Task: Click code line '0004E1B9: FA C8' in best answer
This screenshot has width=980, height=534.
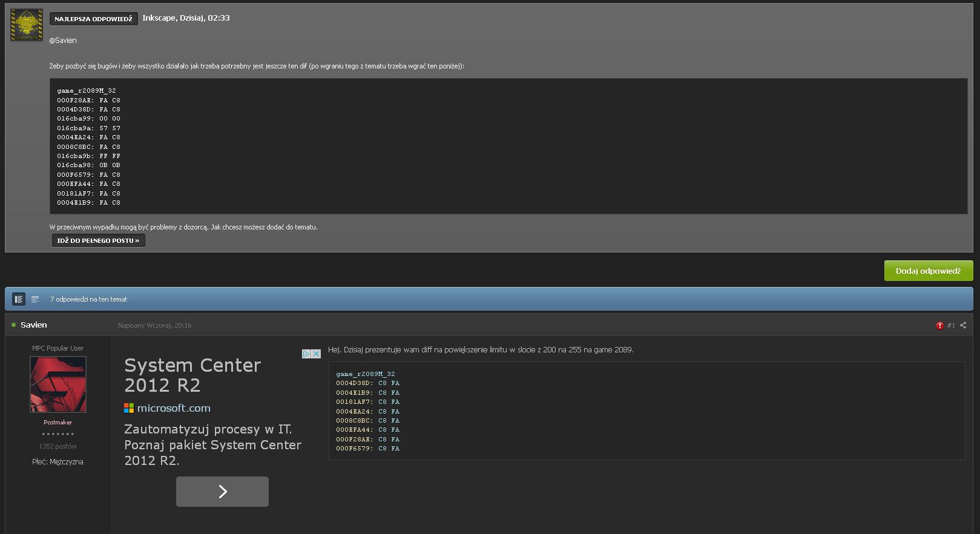Action: (x=89, y=203)
